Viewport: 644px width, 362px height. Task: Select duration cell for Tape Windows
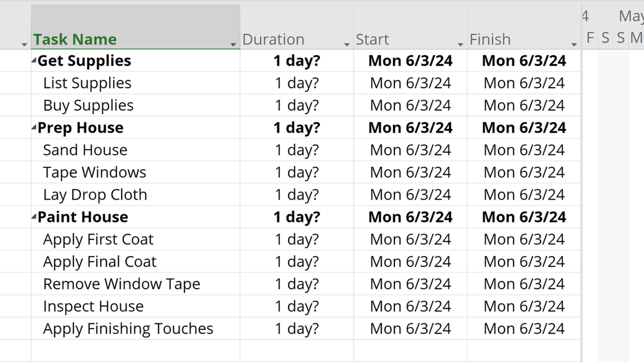pos(297,172)
